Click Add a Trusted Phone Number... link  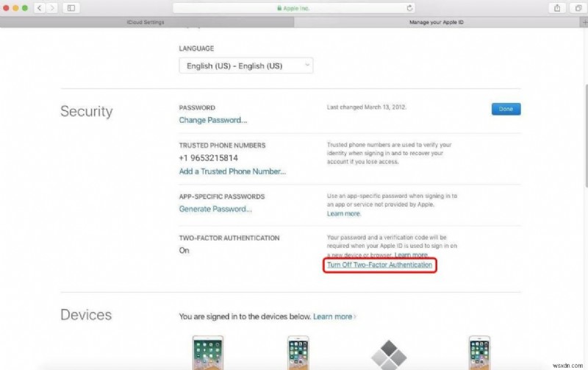(232, 171)
